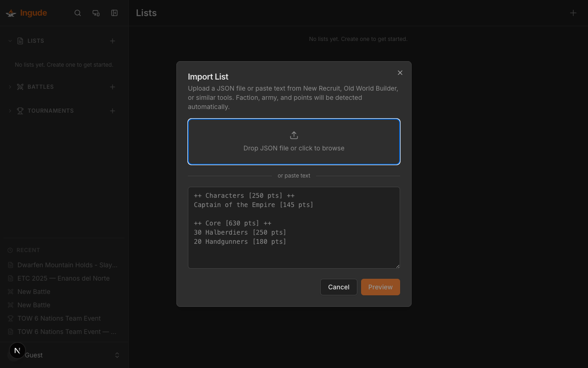The image size is (588, 368).
Task: Click the clock icon beside Recent
Action: [x=10, y=250]
